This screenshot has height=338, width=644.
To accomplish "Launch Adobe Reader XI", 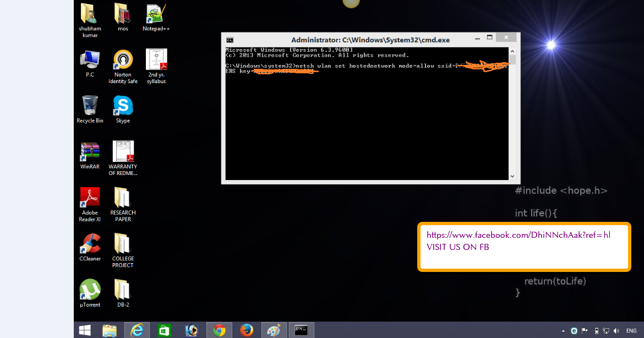I will coord(89,196).
